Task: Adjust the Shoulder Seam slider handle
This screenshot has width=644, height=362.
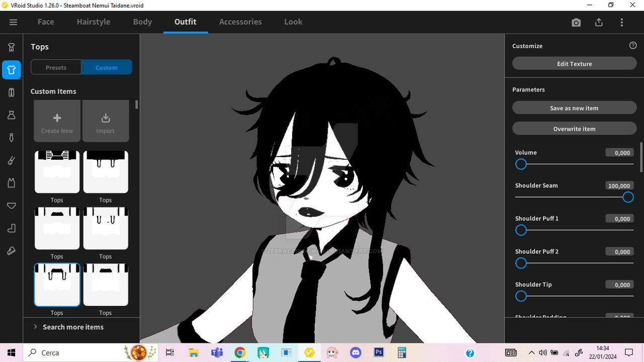Action: [x=628, y=197]
